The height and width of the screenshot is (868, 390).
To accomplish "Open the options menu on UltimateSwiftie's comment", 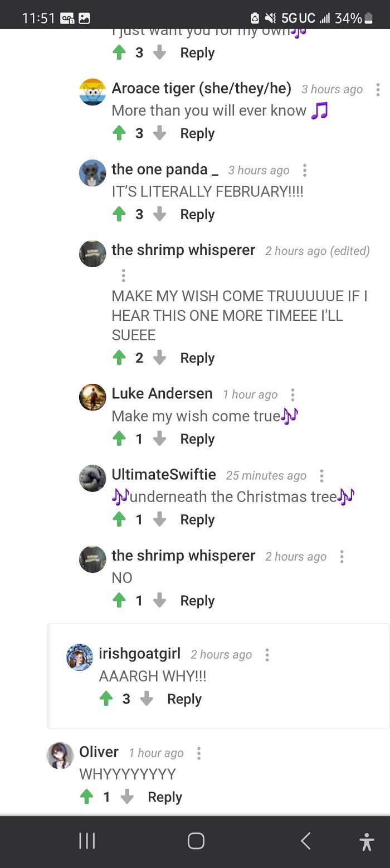I will pyautogui.click(x=321, y=475).
